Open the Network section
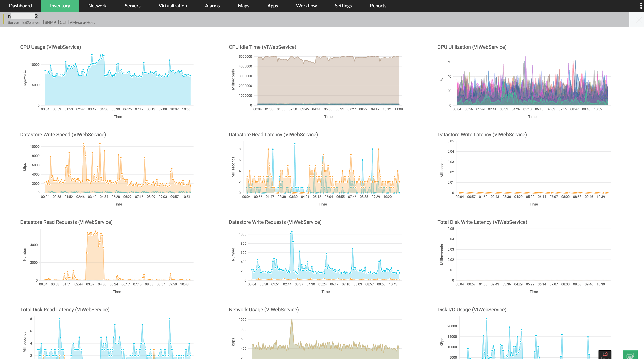Screen dimensions: 644x359 click(97, 6)
